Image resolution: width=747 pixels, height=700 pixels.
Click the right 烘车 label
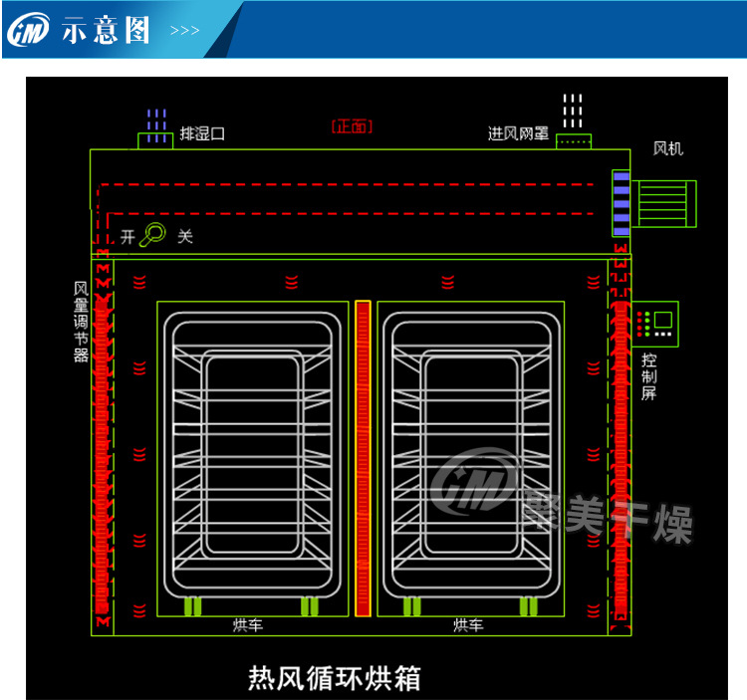pos(468,624)
